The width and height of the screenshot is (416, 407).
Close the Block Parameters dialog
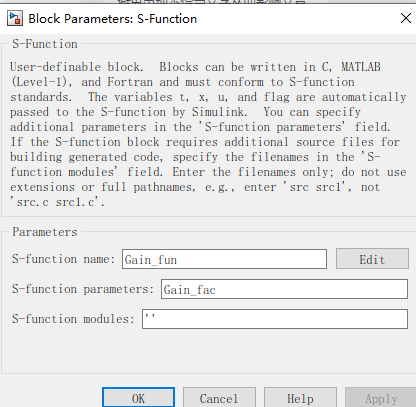pyautogui.click(x=406, y=18)
